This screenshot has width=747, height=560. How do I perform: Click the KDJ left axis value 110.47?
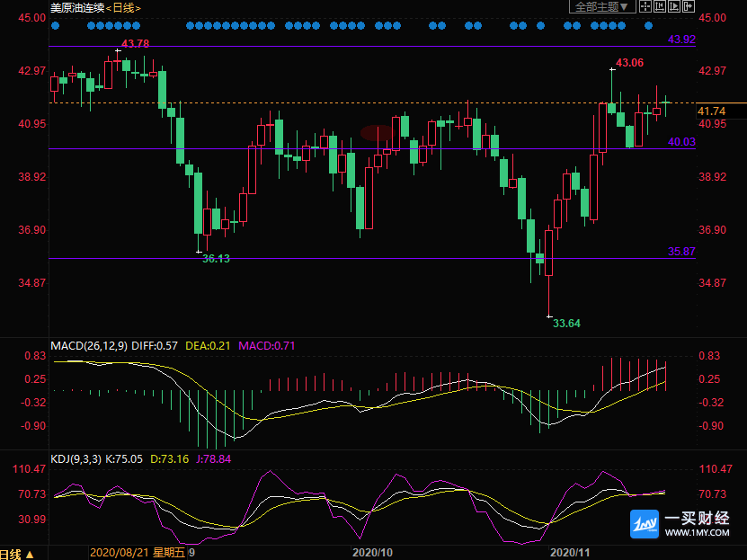29,469
